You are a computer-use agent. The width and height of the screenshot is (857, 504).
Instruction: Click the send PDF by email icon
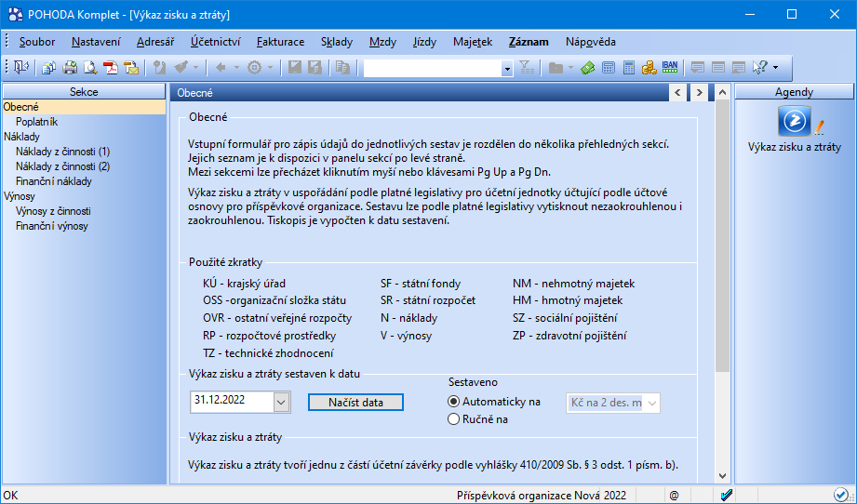click(x=131, y=68)
